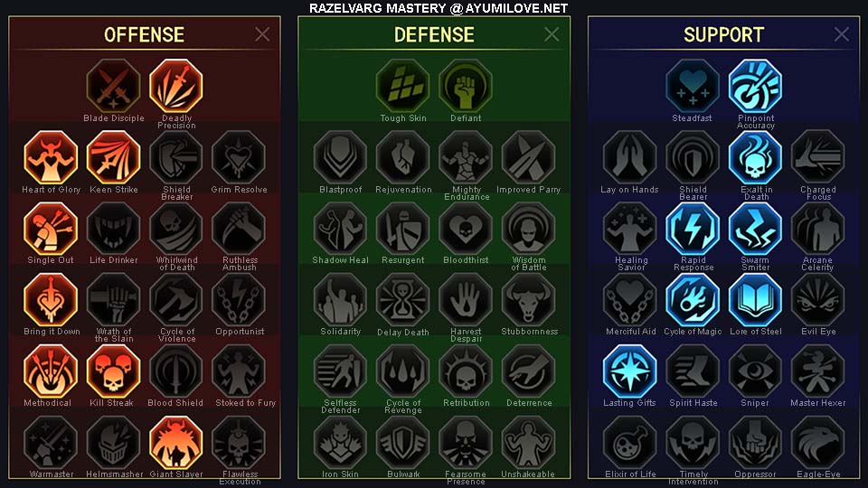This screenshot has height=488, width=868.
Task: Close the Offense mastery panel
Action: [x=262, y=34]
